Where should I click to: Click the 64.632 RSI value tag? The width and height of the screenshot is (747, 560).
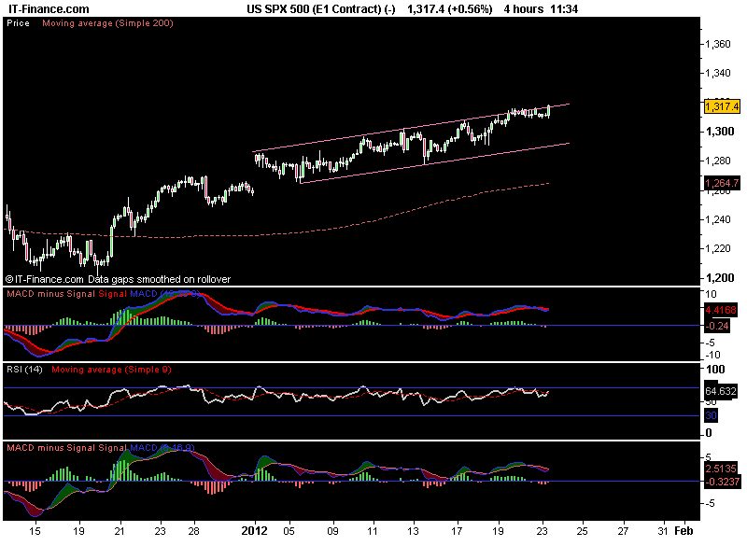click(720, 391)
